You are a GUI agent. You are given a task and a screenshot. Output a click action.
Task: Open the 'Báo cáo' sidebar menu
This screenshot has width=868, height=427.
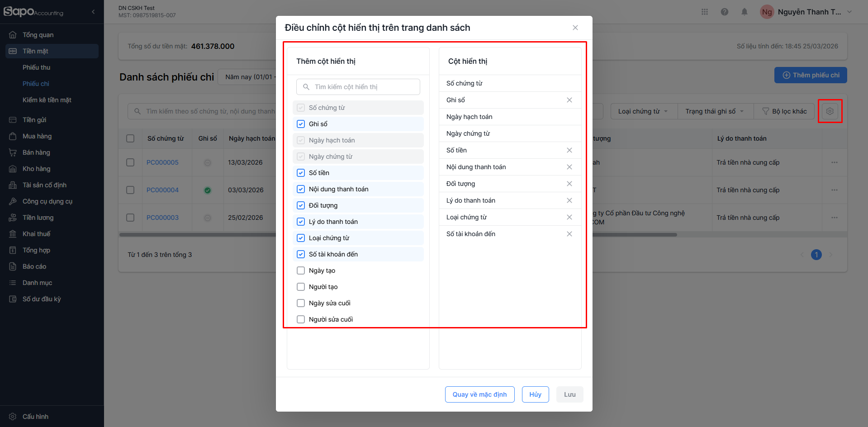(x=34, y=266)
